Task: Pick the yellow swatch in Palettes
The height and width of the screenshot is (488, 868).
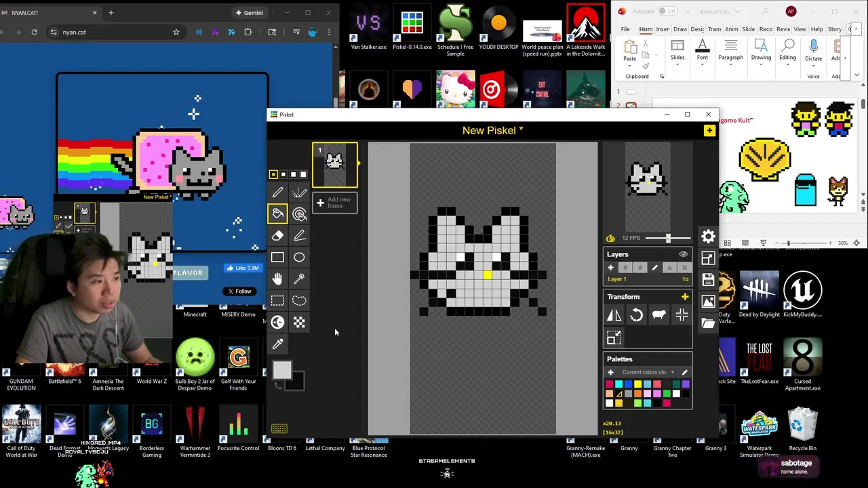Action: click(x=637, y=385)
